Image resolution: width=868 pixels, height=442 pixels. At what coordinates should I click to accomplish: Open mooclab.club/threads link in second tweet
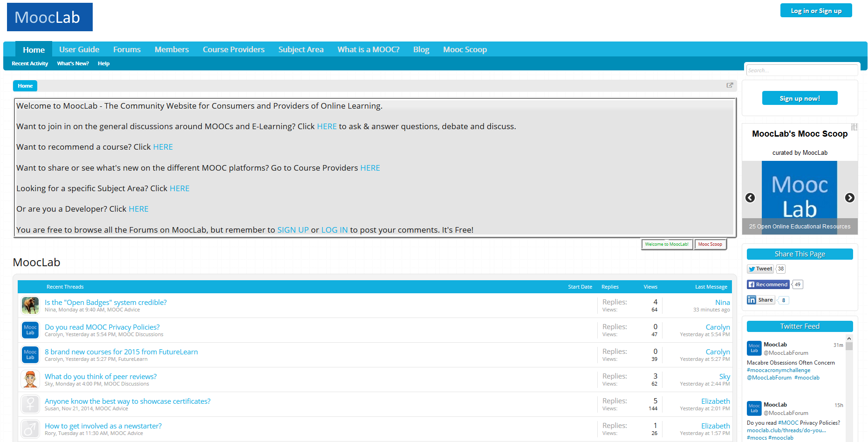coord(786,430)
